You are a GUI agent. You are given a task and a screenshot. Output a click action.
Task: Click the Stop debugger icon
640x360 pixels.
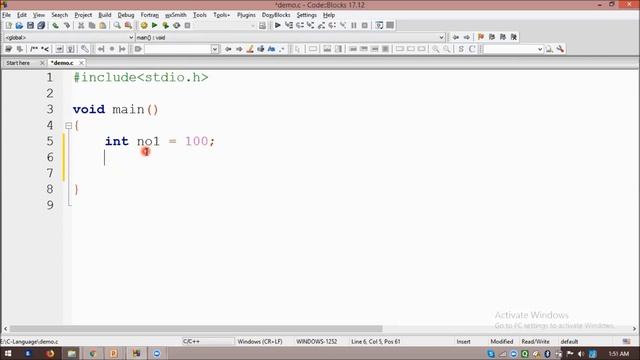[x=365, y=25]
